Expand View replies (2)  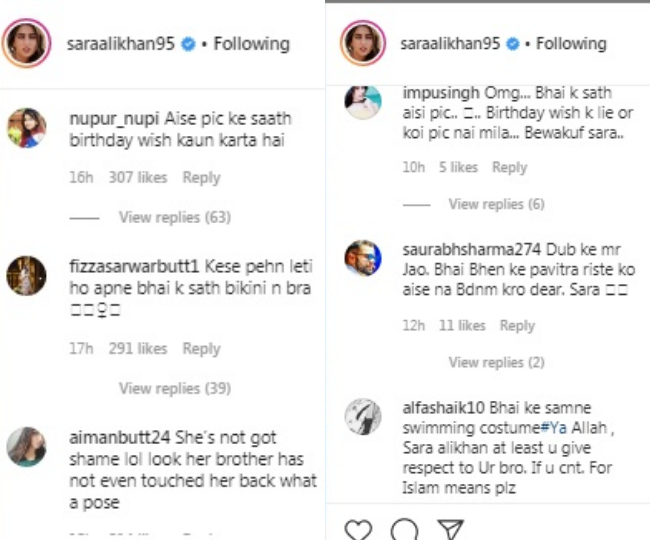[496, 362]
